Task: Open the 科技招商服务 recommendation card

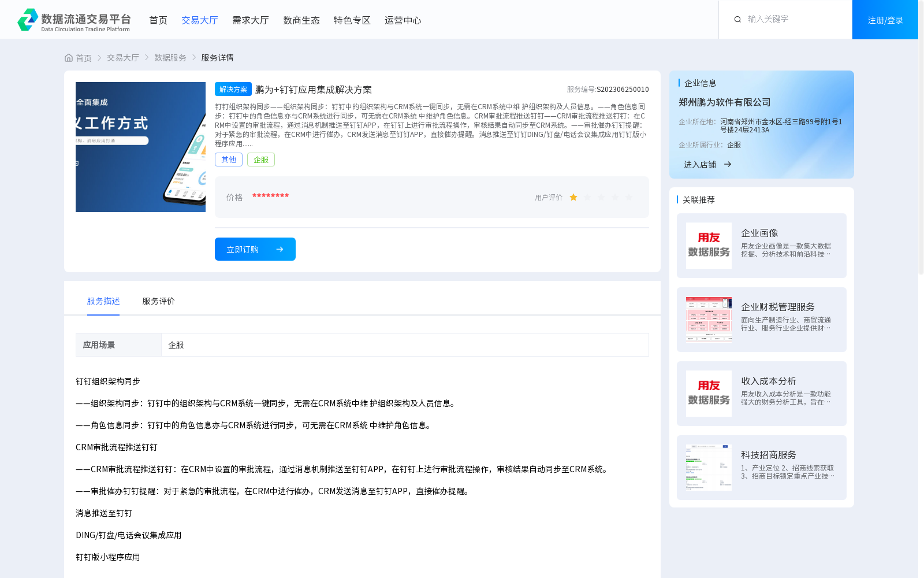Action: pos(762,468)
